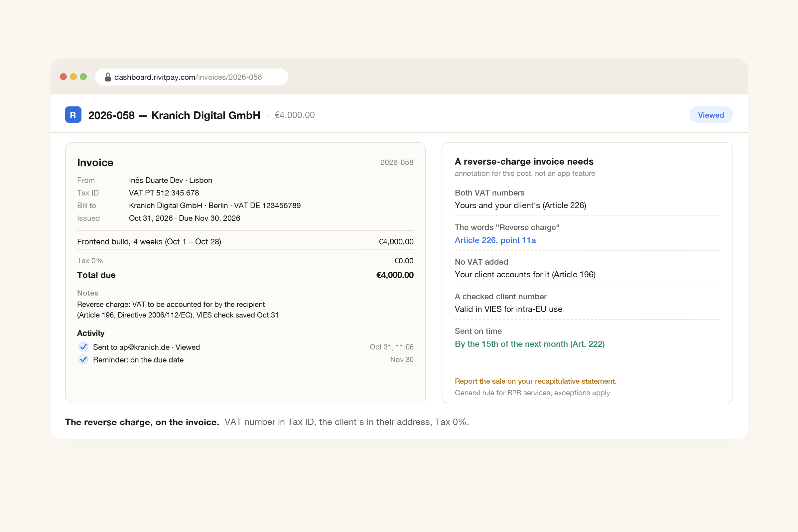Click the yellow minimize window dot
798x532 pixels.
click(73, 77)
